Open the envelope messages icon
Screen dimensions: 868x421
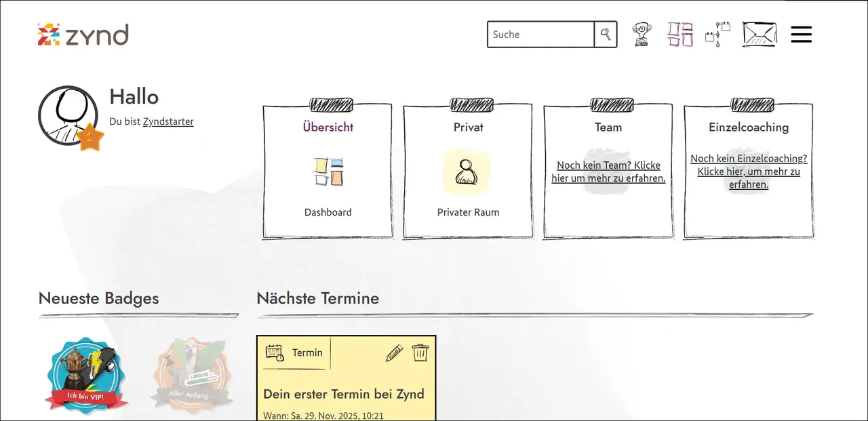pos(759,34)
